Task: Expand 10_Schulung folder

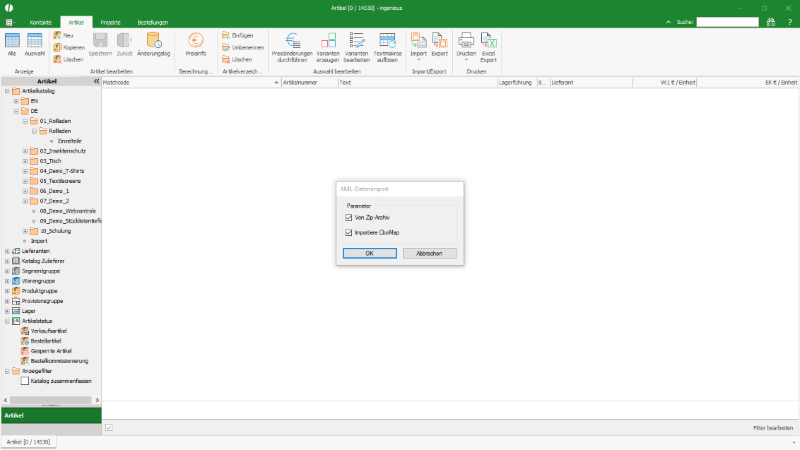Action: (25, 231)
